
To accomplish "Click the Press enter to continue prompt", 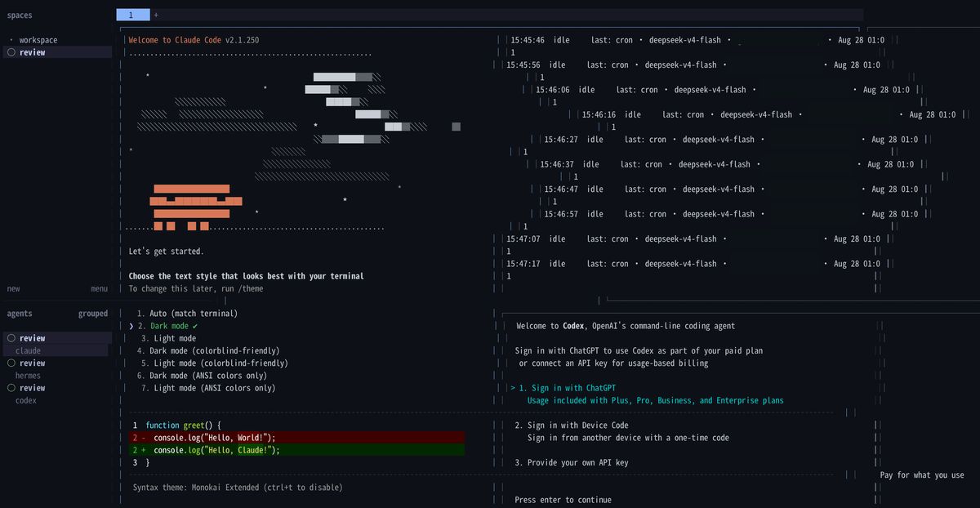I will click(563, 500).
